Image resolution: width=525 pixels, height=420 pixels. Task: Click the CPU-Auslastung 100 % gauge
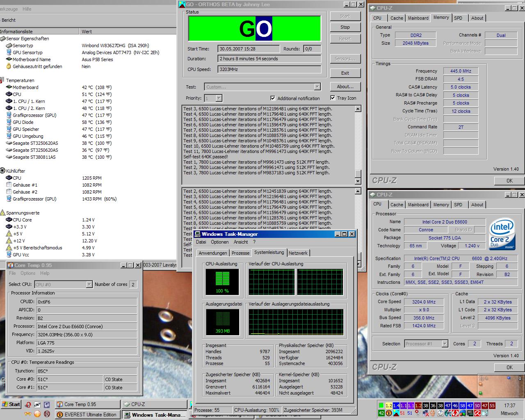point(222,282)
